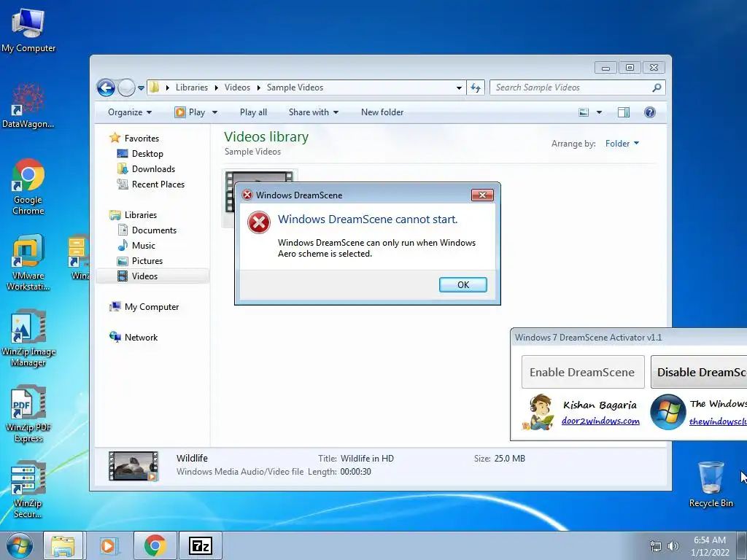Expand the view options dropdown arrow
This screenshot has height=560, width=747.
pyautogui.click(x=600, y=112)
